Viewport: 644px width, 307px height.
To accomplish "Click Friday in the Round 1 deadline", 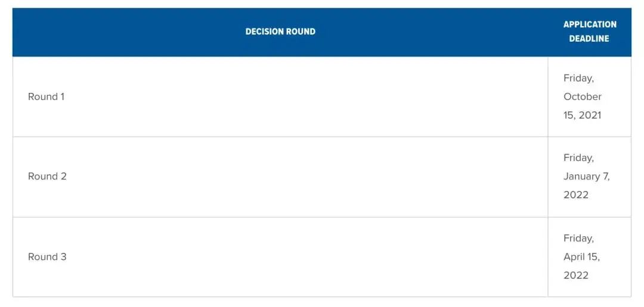I will coord(578,78).
